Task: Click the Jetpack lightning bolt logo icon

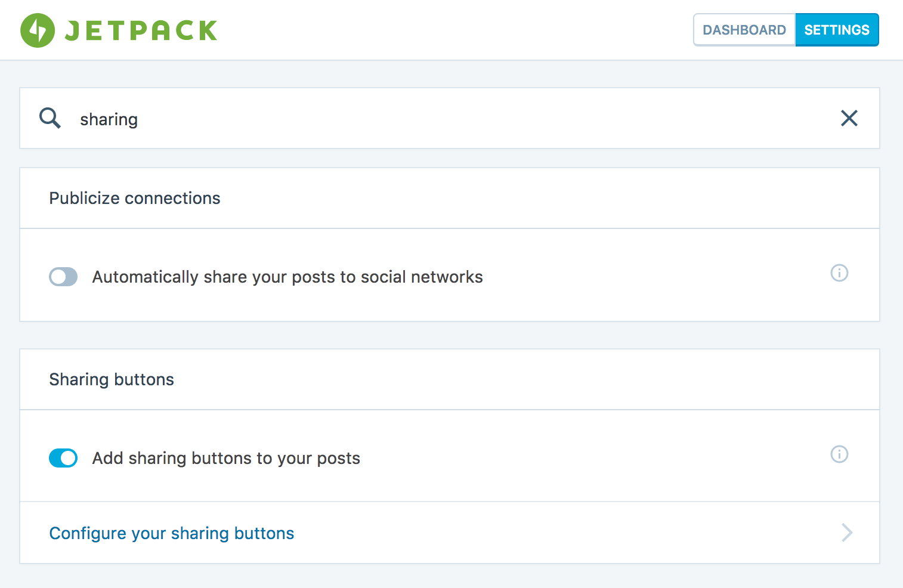Action: point(38,30)
